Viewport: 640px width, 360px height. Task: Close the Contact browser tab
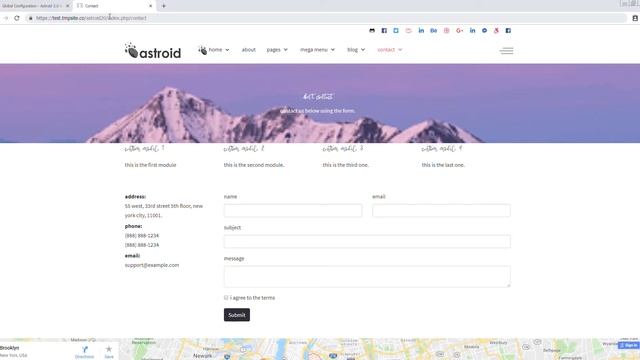[151, 6]
